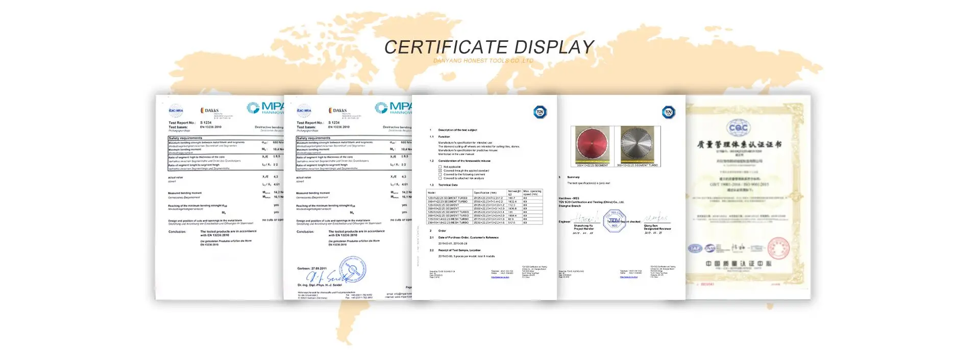Click the '350×10×22.23 SEGMENT' photo caption
This screenshot has width=980, height=350.
tap(592, 165)
